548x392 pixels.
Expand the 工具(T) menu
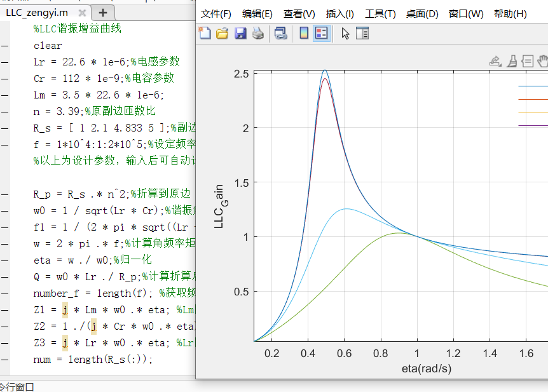pos(381,14)
